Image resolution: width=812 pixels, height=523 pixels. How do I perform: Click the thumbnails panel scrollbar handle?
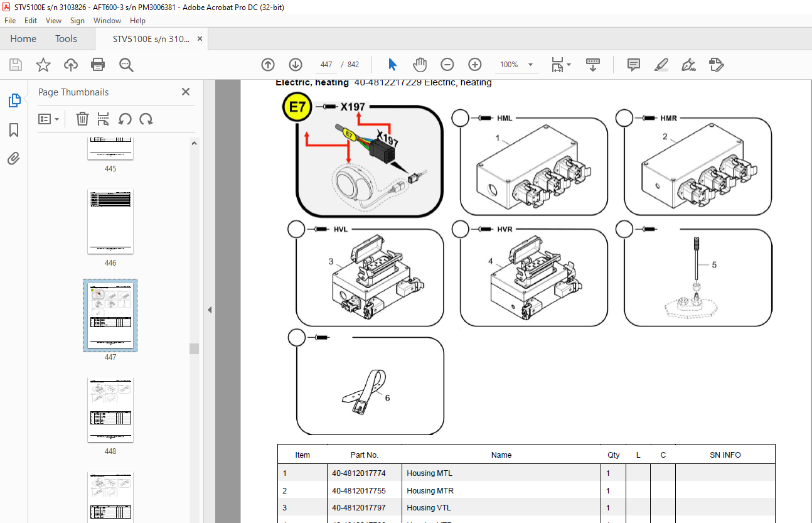(195, 348)
